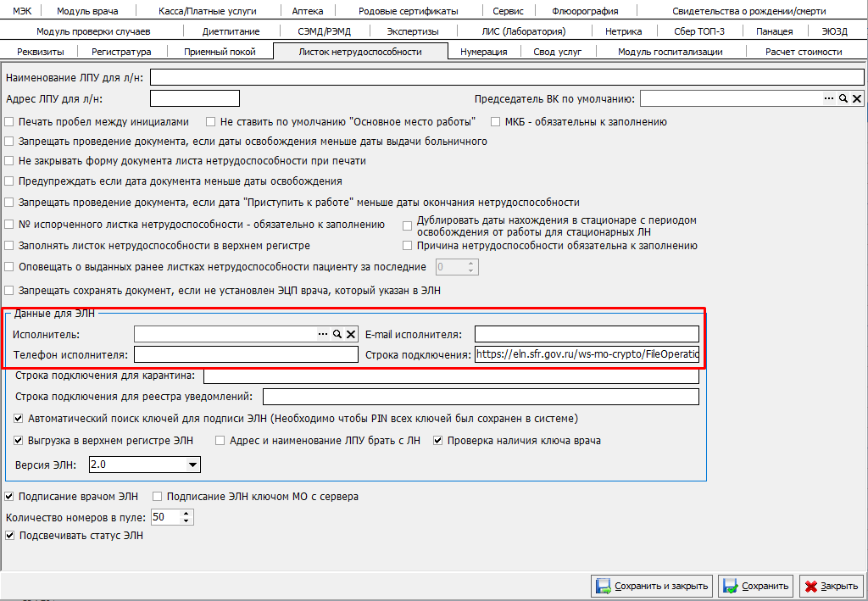Enable 'МКБ - обязательны к заполнению' checkbox

(496, 122)
